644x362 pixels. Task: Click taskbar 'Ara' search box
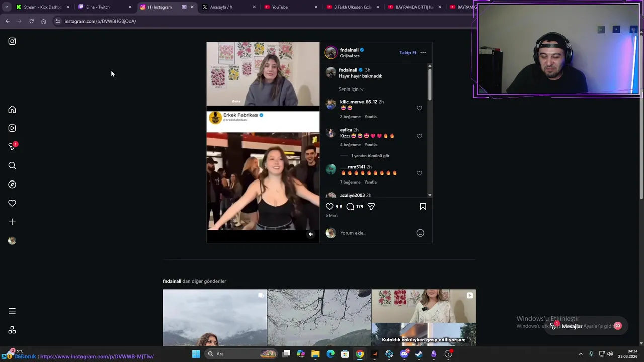pyautogui.click(x=242, y=354)
